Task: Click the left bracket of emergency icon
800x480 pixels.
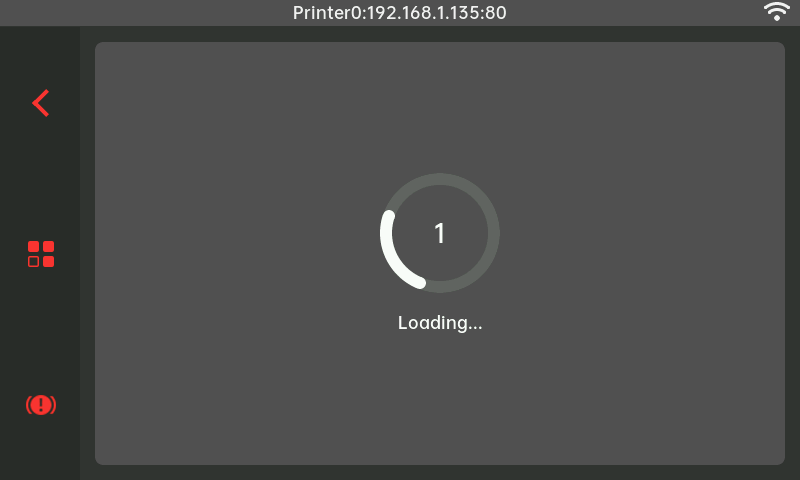Action: click(28, 405)
